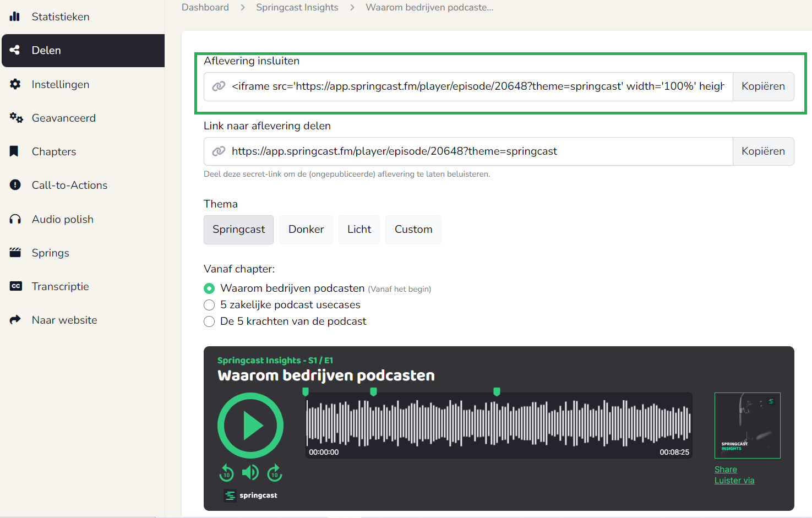Screen dimensions: 812x518
Task: Play the episode with the green play button
Action: [250, 426]
